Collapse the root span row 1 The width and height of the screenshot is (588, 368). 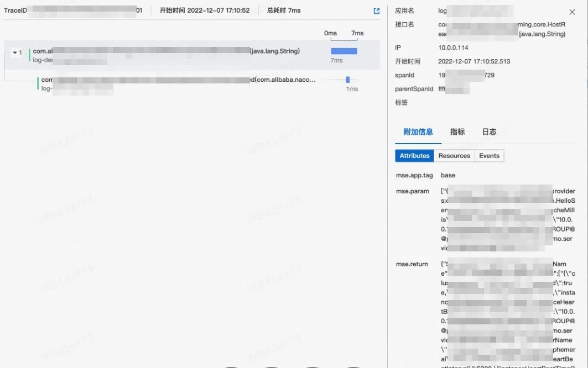coord(14,52)
